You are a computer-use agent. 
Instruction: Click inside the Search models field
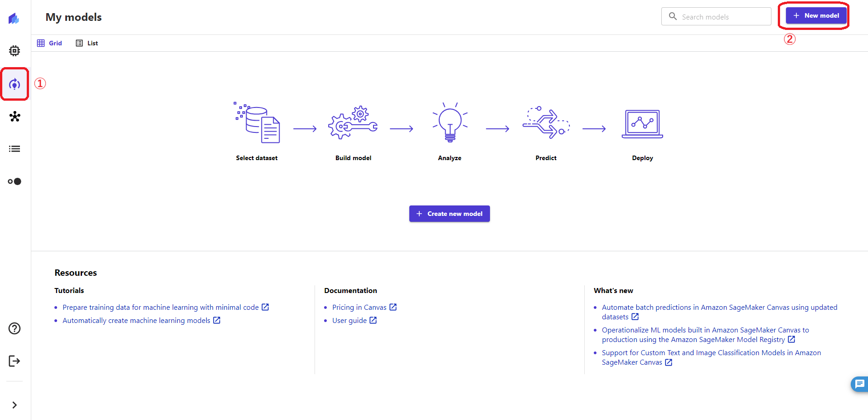(716, 16)
